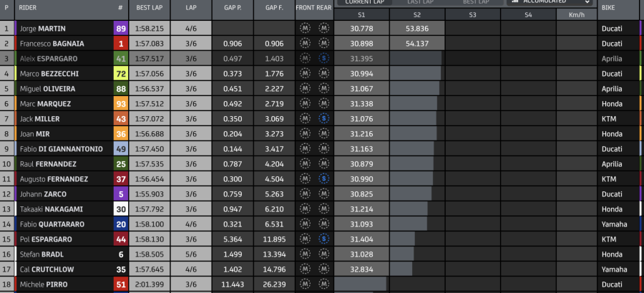
Task: Click Pirro's front tyre icon
Action: click(x=305, y=284)
